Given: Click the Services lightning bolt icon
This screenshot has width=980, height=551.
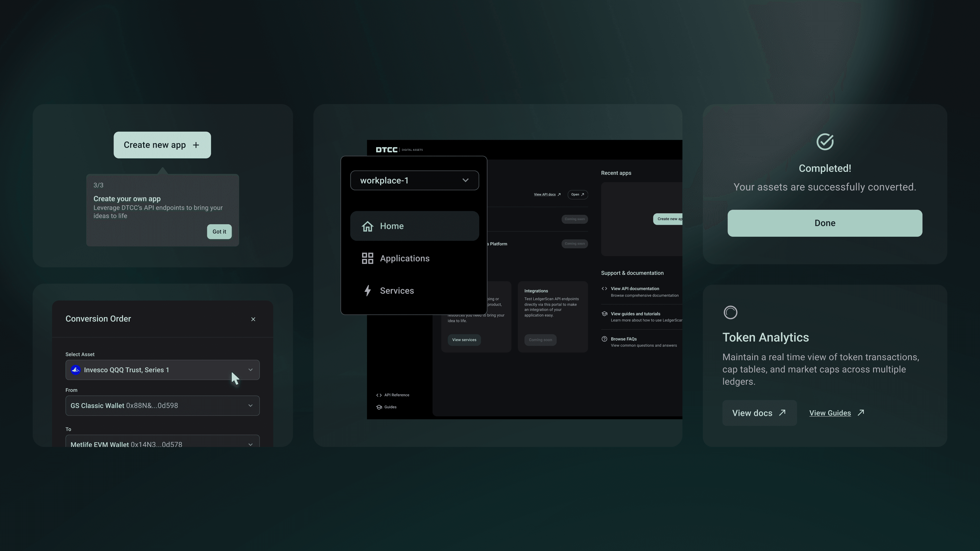Looking at the screenshot, I should click(x=367, y=291).
